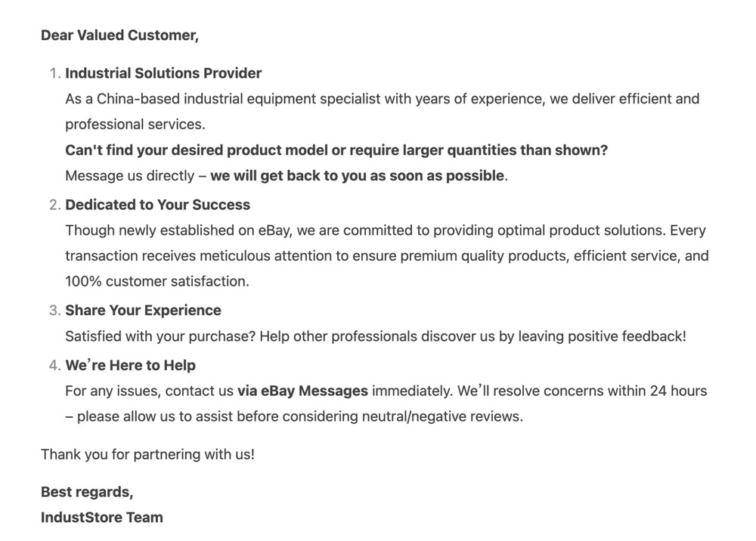756x541 pixels.
Task: Click the bold "via eBay Messages" text
Action: pos(302,391)
